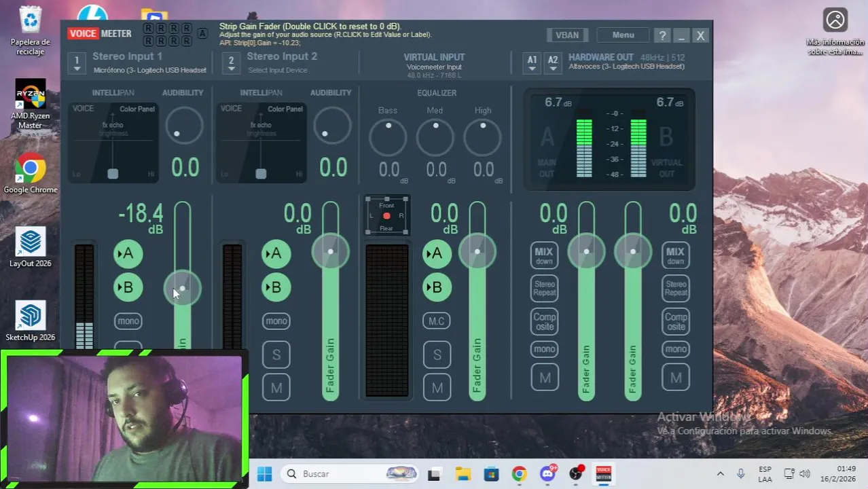868x489 pixels.
Task: Click the Bass equalizer knob
Action: pos(388,138)
